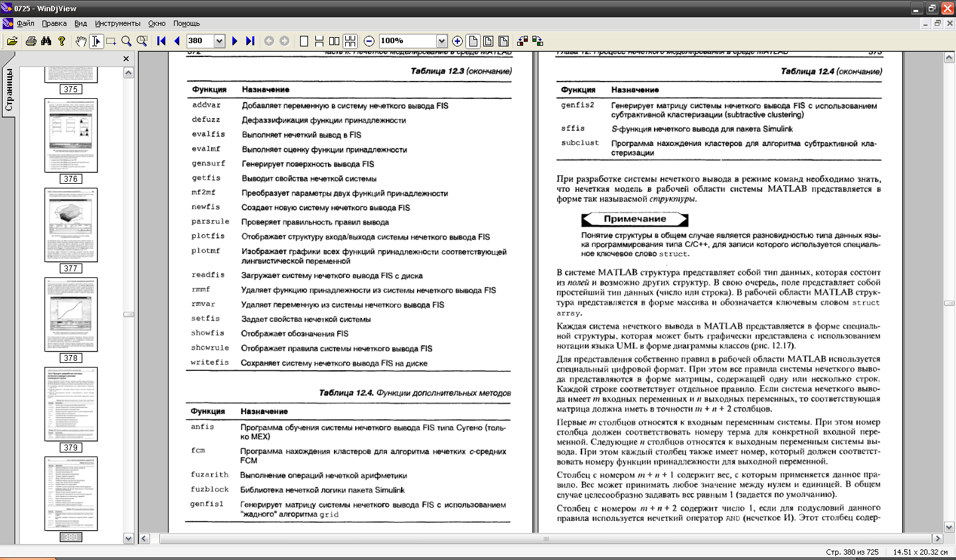Go to the first page

tap(161, 41)
